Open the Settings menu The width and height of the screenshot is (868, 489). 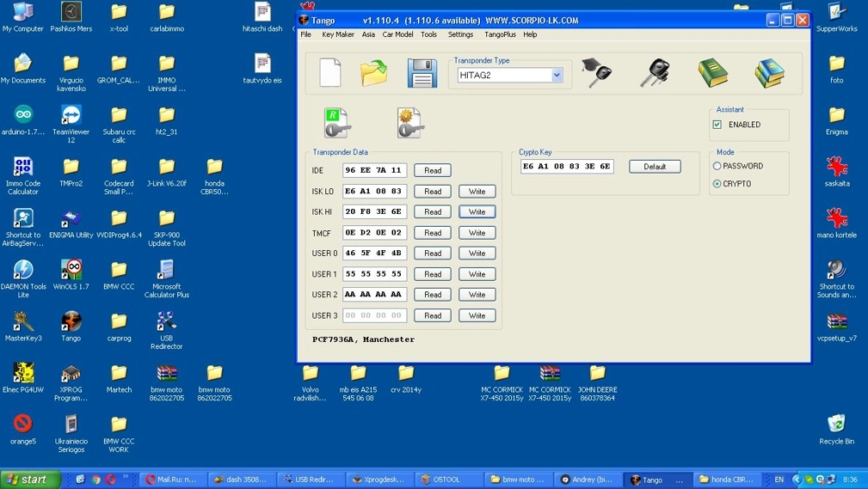[x=460, y=34]
